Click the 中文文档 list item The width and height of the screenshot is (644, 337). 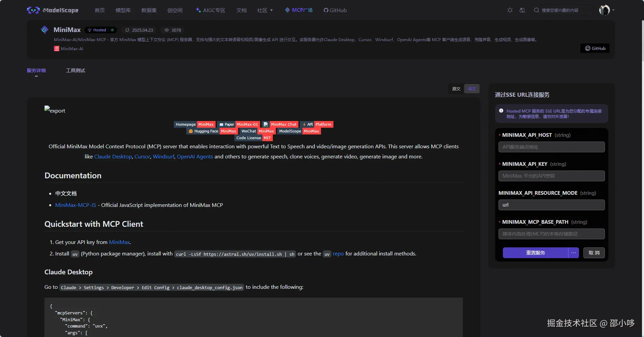pyautogui.click(x=66, y=193)
